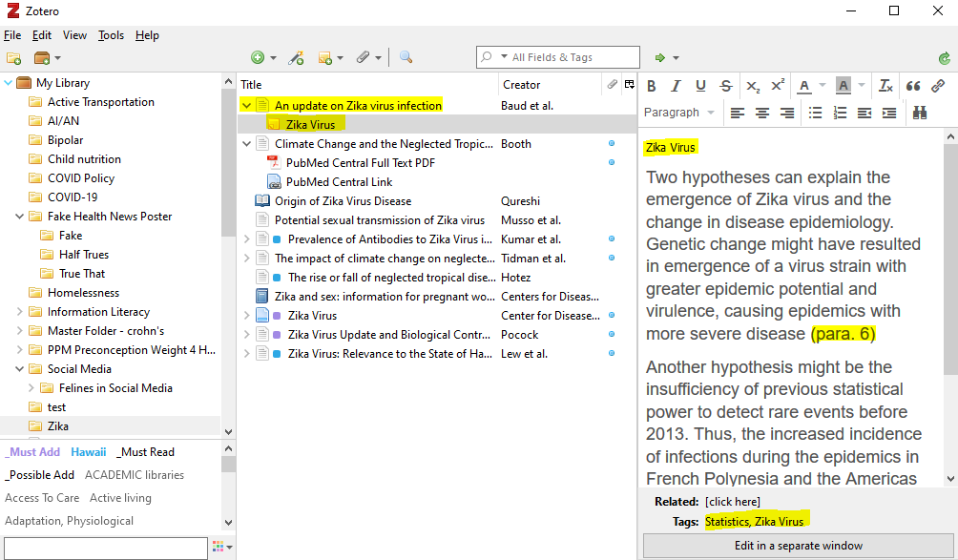Decrease indent in note
958x560 pixels.
(864, 113)
